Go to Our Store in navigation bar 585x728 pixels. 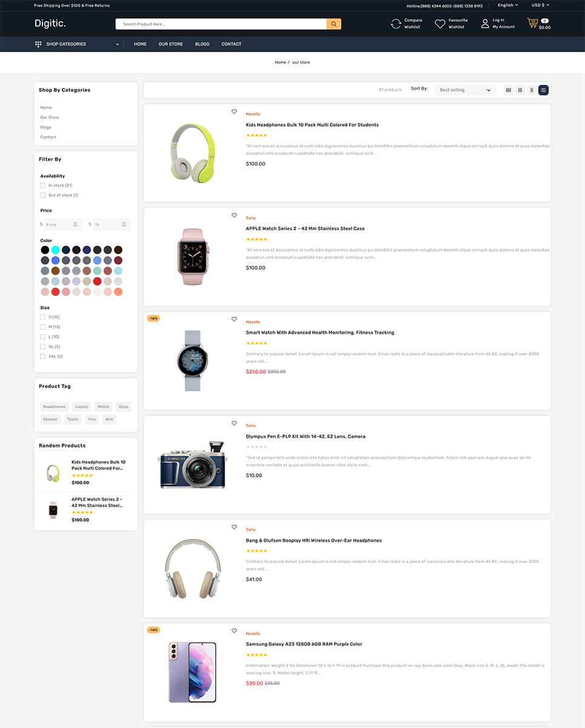(170, 44)
